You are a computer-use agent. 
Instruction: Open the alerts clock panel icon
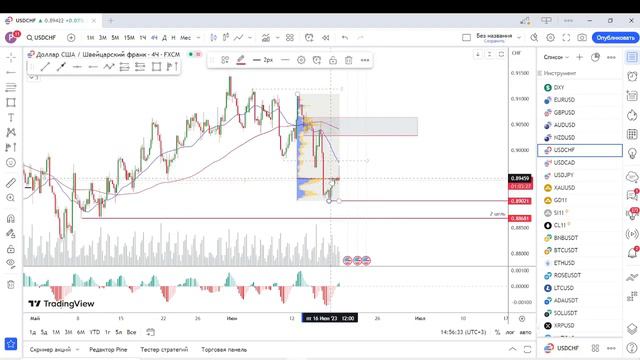pos(632,76)
